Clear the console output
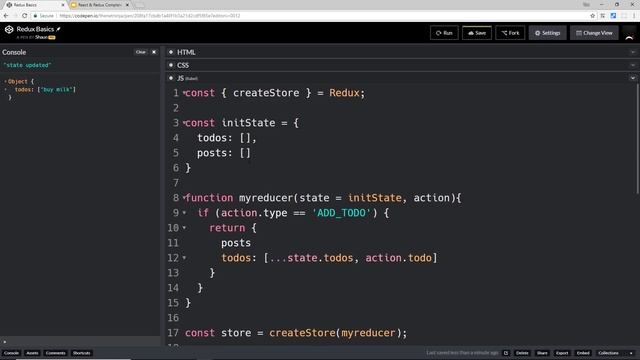Viewport: 640px width, 360px height. (x=140, y=52)
